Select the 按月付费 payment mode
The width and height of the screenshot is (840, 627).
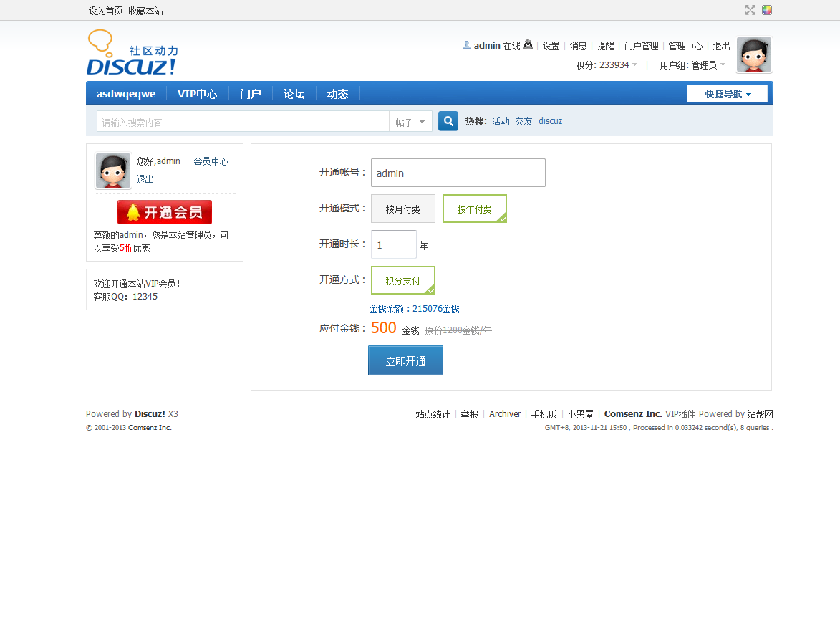(x=403, y=209)
